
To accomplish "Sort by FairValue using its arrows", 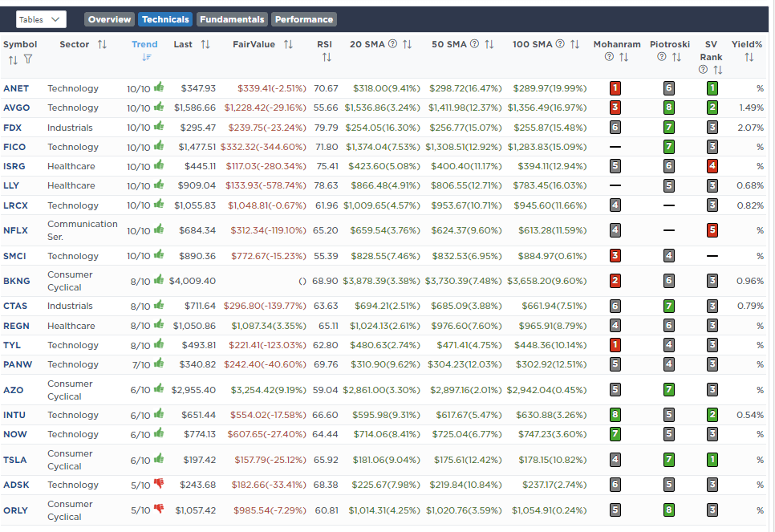I will 289,44.
